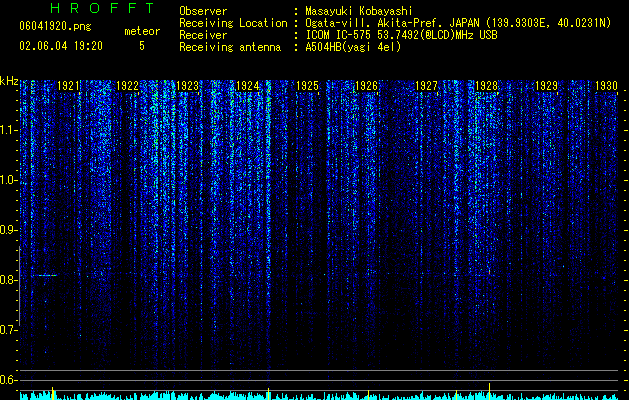Screen dimensions: 629x400
Task: Click the HROFFT title text
Action: pos(102,8)
